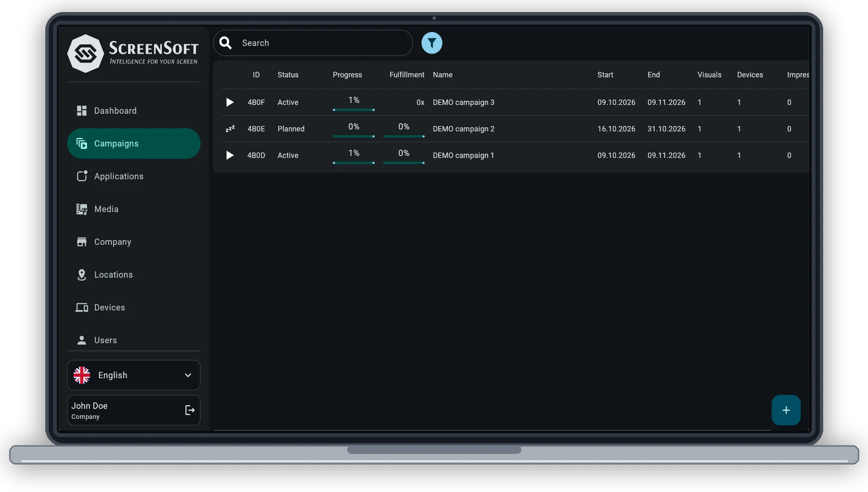Click the Devices screen icon
Viewport: 868px width, 492px height.
(x=82, y=308)
